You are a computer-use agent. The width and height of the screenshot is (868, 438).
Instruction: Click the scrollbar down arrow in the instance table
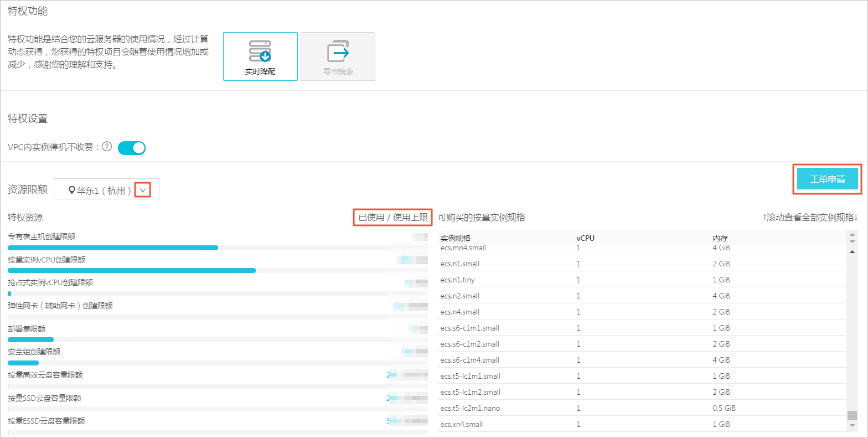(x=852, y=426)
